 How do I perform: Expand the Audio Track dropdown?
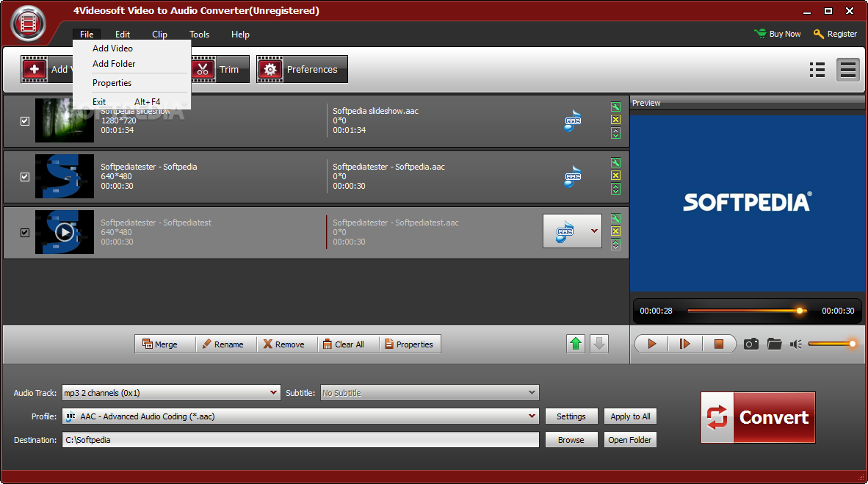pyautogui.click(x=273, y=393)
